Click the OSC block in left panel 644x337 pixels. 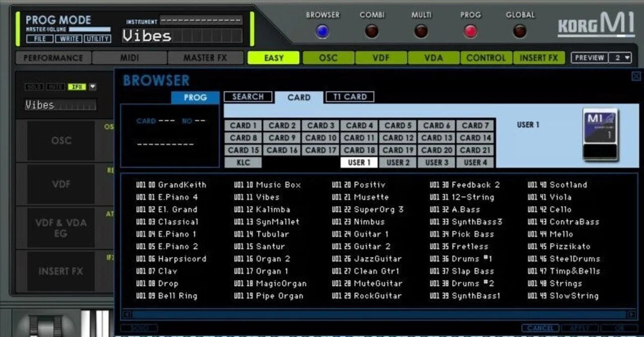(x=61, y=140)
